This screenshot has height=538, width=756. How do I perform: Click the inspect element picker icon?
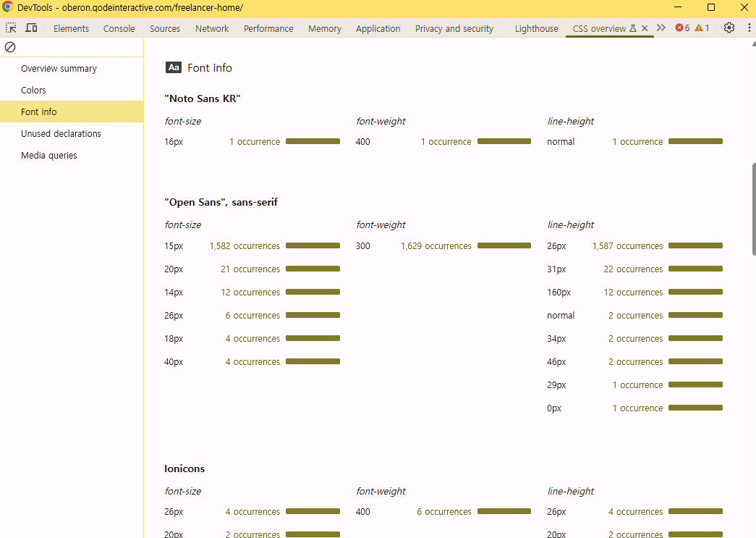coord(11,28)
